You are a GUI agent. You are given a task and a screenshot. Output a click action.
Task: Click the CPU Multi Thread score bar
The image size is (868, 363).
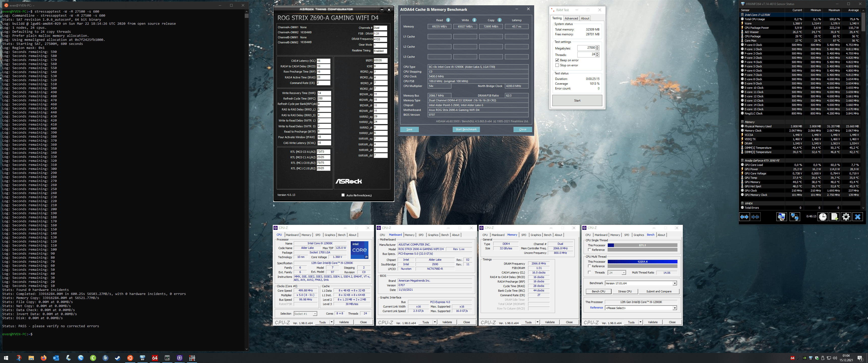642,262
